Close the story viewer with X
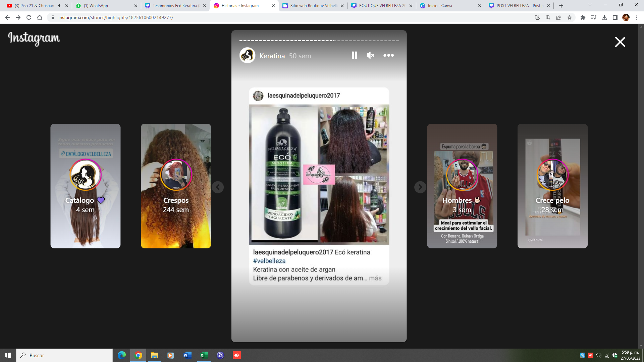The width and height of the screenshot is (644, 362). [620, 42]
